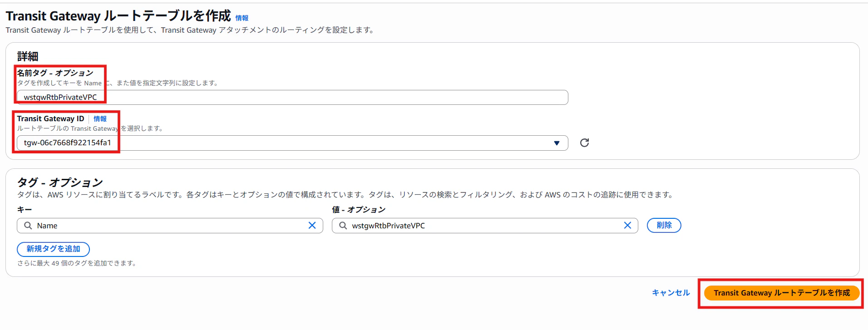The image size is (868, 330).
Task: Click the 49 remaining tags note
Action: [77, 263]
